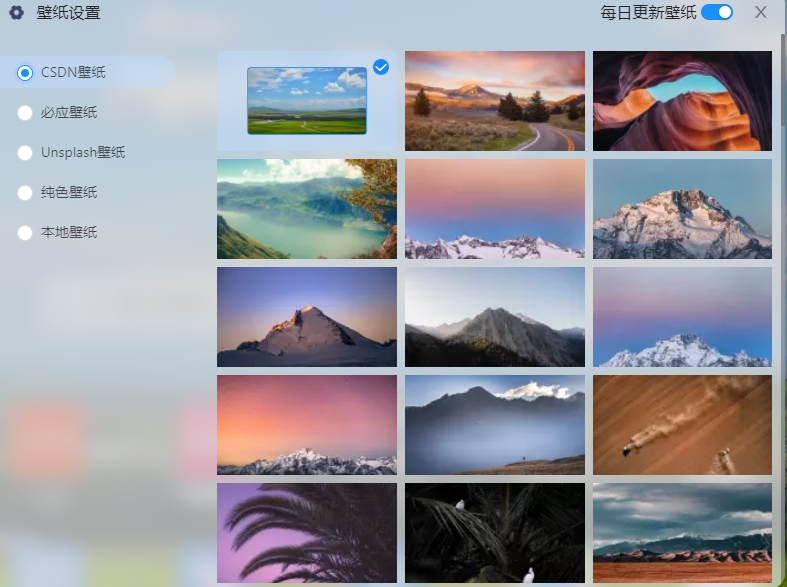Image resolution: width=787 pixels, height=587 pixels.
Task: Select the dark palm with white birds wallpaper
Action: pos(495,533)
